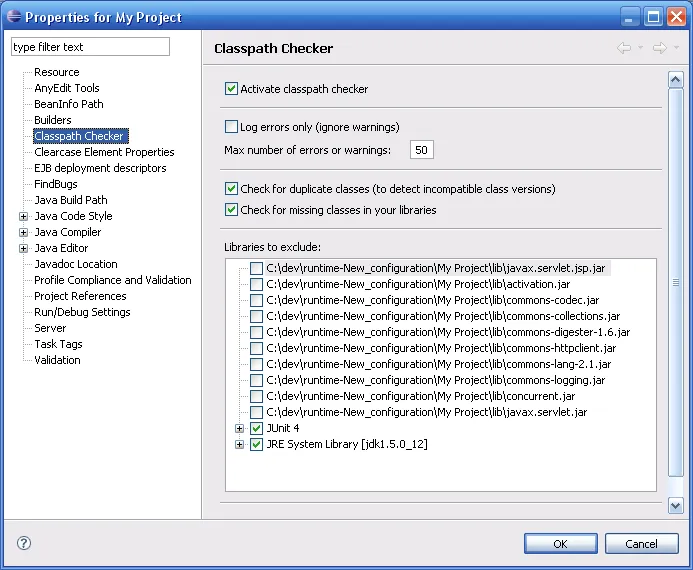Check the commons-lang-2.1.jar exclude box

click(256, 364)
